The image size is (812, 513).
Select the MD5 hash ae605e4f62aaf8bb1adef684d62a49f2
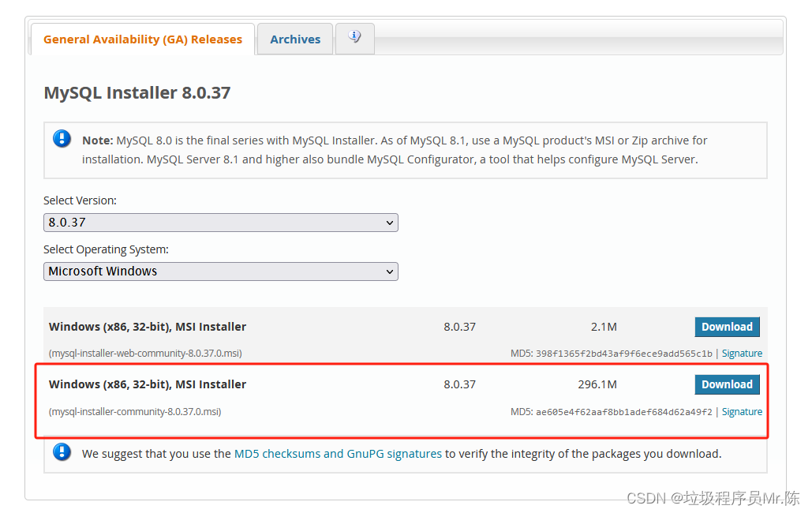coord(624,412)
